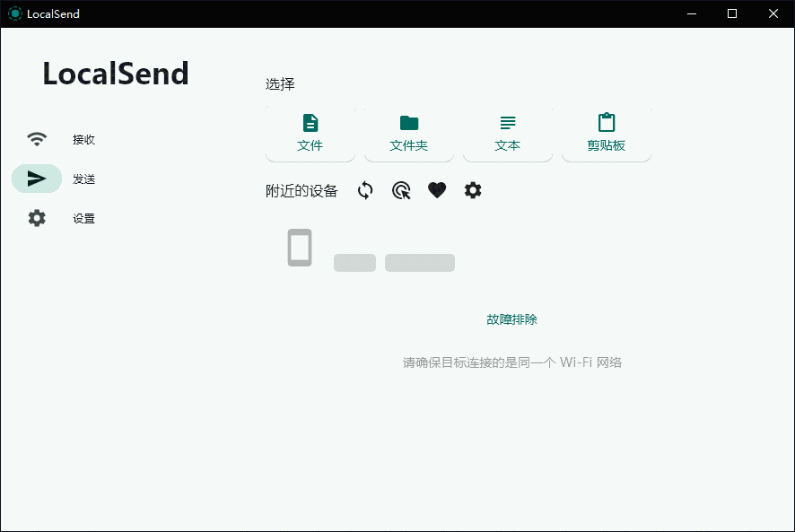Viewport: 795px width, 532px height.
Task: Open the 设置 settings page
Action: [x=83, y=217]
